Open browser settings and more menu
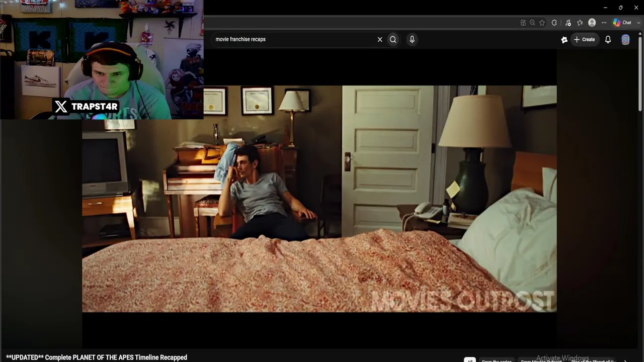 coord(604,23)
